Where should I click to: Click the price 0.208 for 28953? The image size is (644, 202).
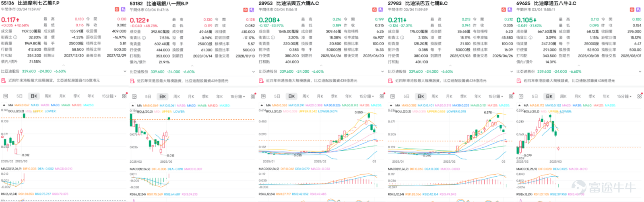pyautogui.click(x=267, y=19)
